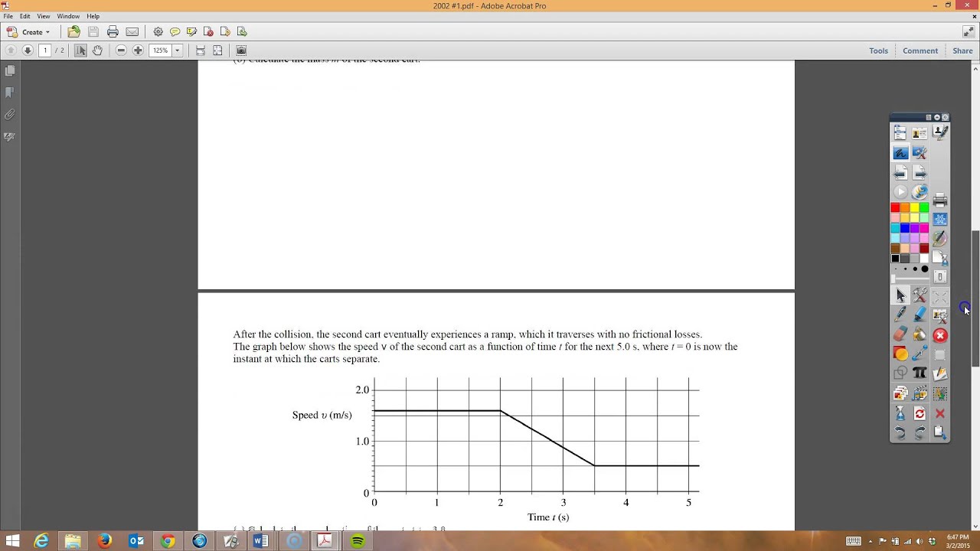The image size is (980, 551).
Task: Click the red X delete circle in palette
Action: click(940, 335)
